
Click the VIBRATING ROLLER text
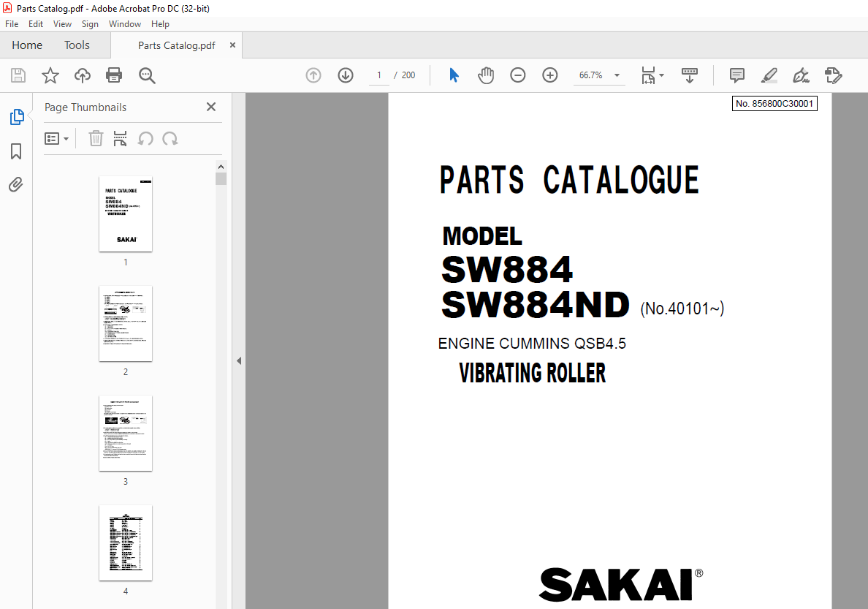tap(532, 373)
